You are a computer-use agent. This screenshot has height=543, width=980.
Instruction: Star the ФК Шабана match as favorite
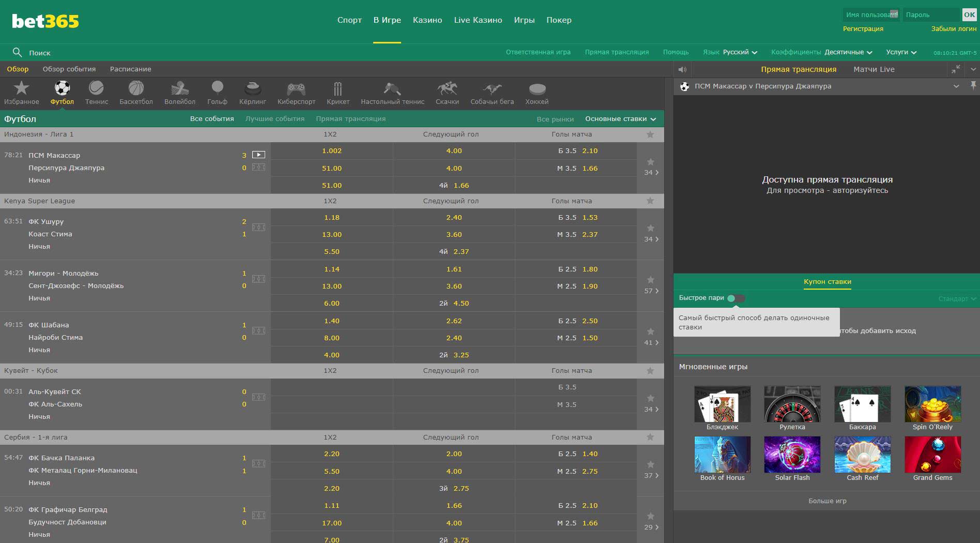(x=651, y=331)
